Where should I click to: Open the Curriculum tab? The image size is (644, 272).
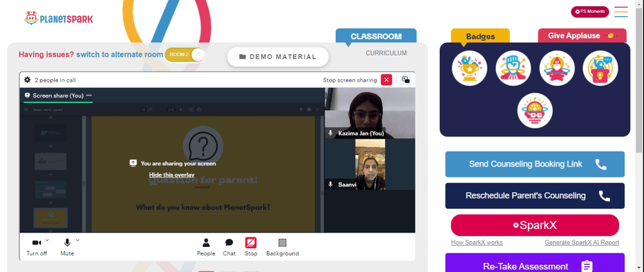pyautogui.click(x=386, y=53)
